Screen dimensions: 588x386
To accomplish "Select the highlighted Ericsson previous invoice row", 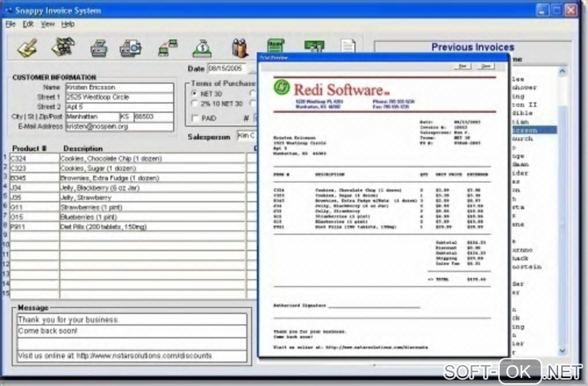I will coord(534,130).
